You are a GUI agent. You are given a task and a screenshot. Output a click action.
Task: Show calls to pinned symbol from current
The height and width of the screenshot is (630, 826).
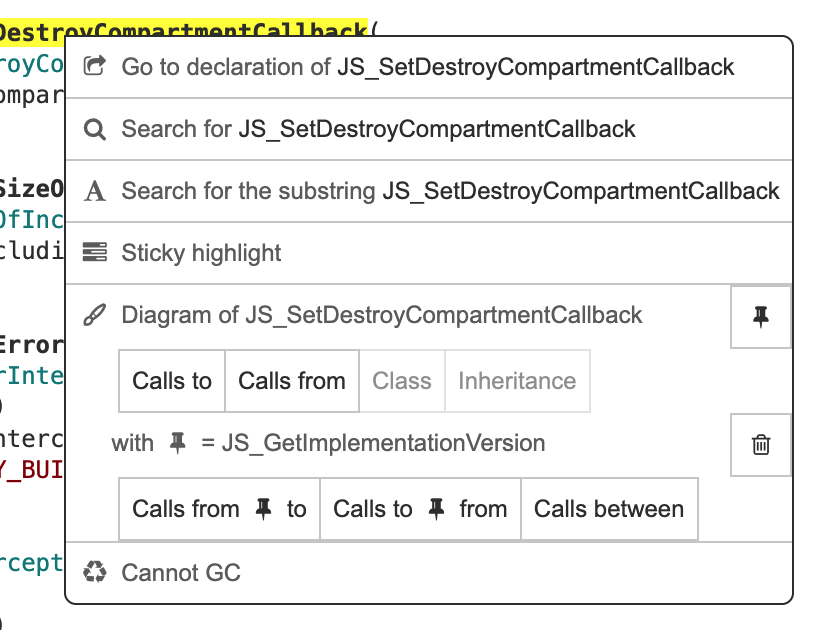point(420,509)
